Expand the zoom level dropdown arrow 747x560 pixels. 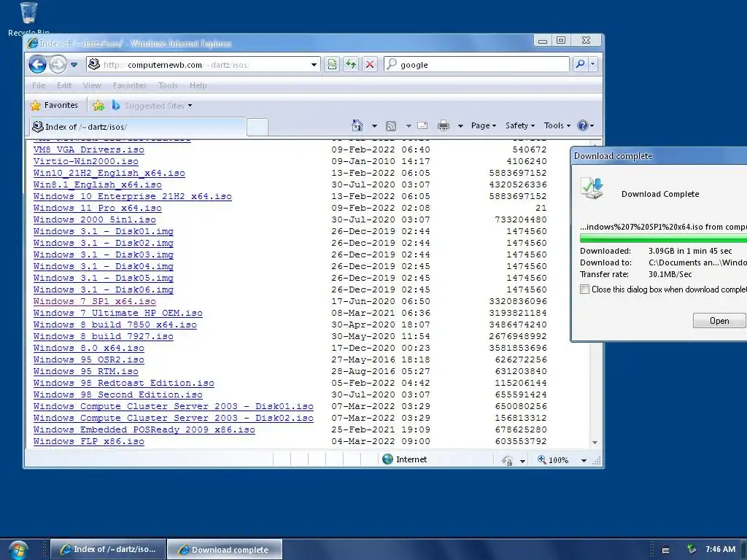[x=584, y=461]
